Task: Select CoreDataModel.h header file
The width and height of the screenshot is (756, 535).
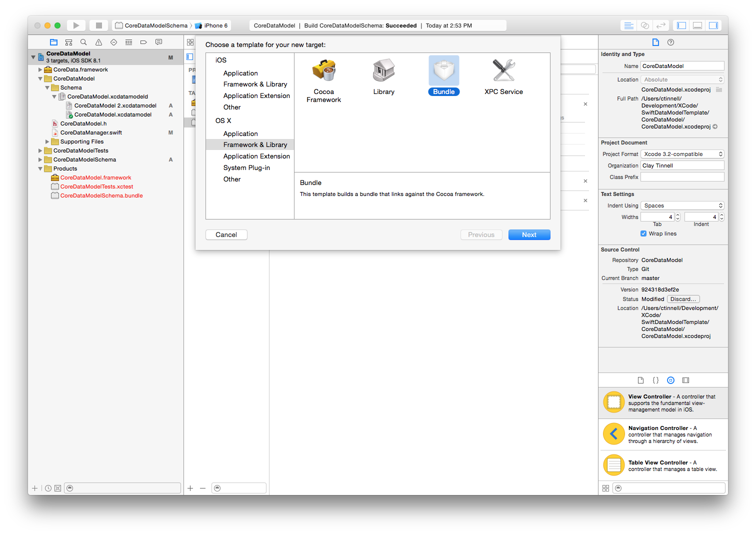Action: click(x=83, y=124)
